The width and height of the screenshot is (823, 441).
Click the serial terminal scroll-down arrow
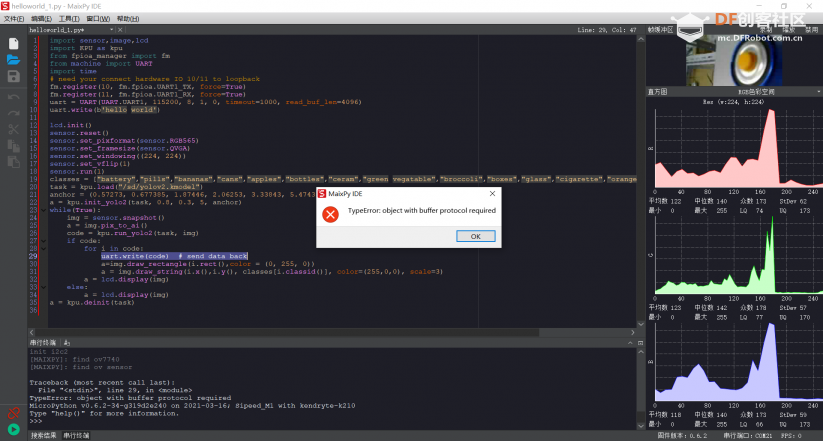pyautogui.click(x=641, y=425)
